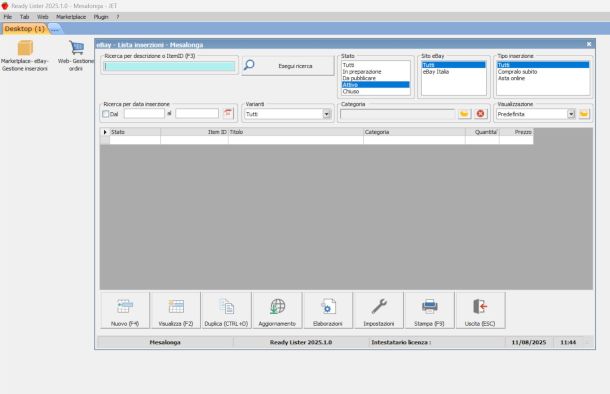The width and height of the screenshot is (610, 394).
Task: Click Ready Lister 2025.1.0 status text
Action: tap(301, 342)
